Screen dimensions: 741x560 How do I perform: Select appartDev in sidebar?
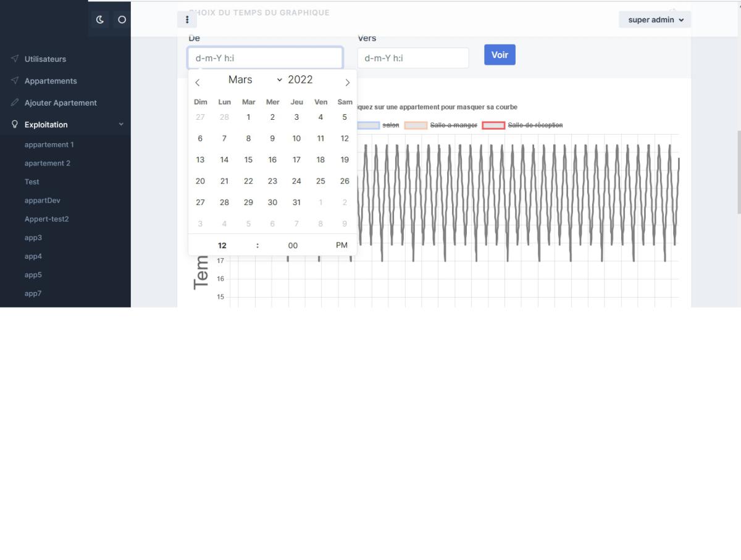coord(43,200)
